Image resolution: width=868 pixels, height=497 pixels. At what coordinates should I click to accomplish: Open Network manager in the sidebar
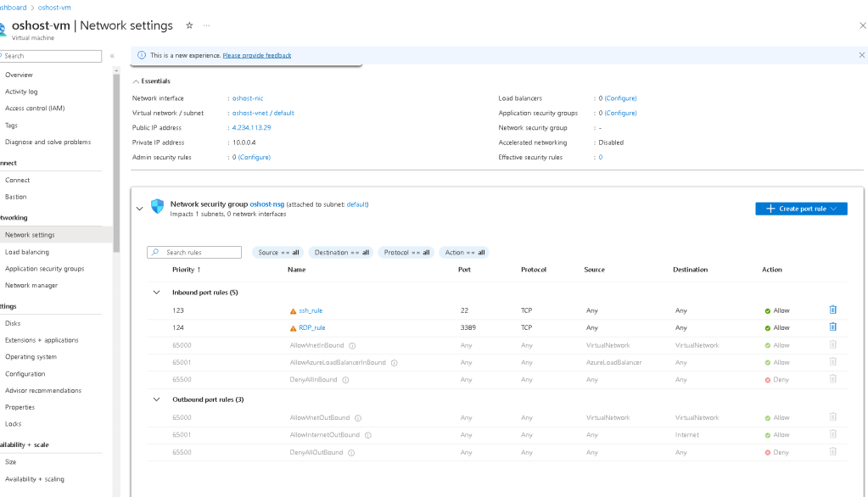(x=31, y=285)
